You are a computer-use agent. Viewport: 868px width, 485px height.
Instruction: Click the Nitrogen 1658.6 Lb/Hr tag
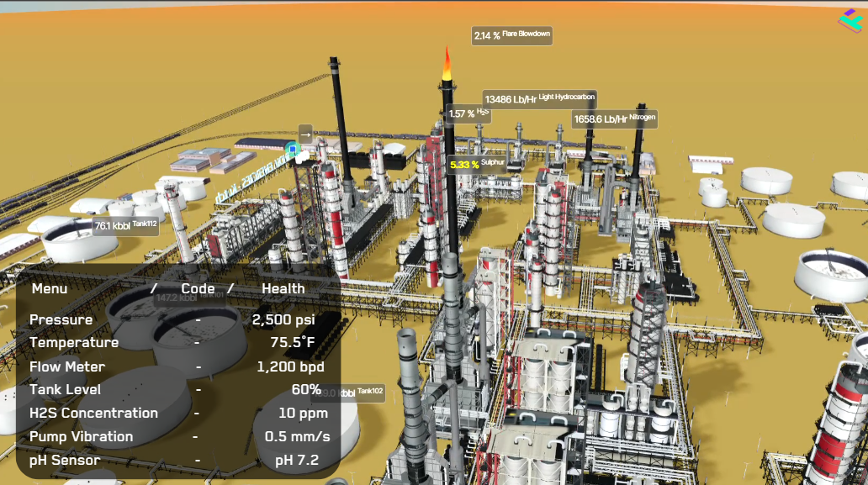coord(614,119)
